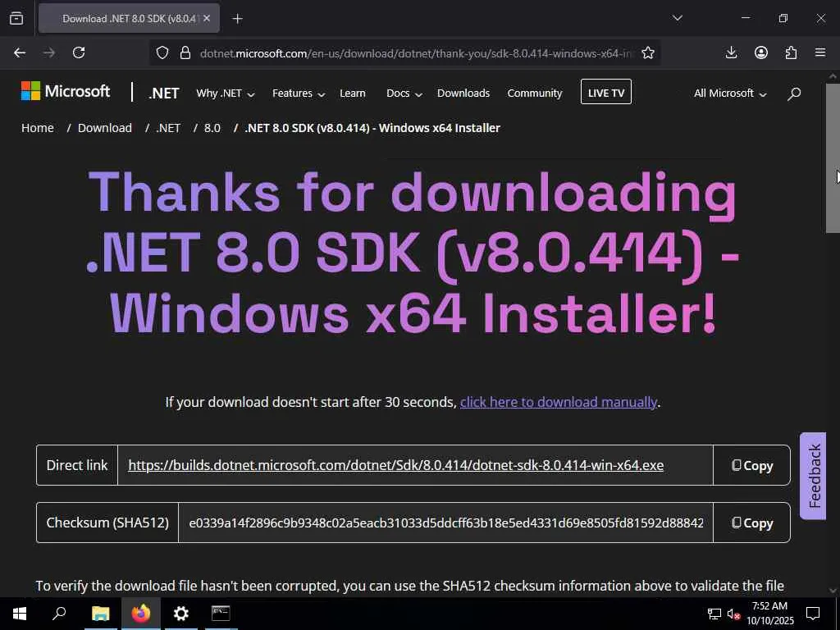List all tabs dropdown arrow
The width and height of the screenshot is (840, 630).
(677, 18)
